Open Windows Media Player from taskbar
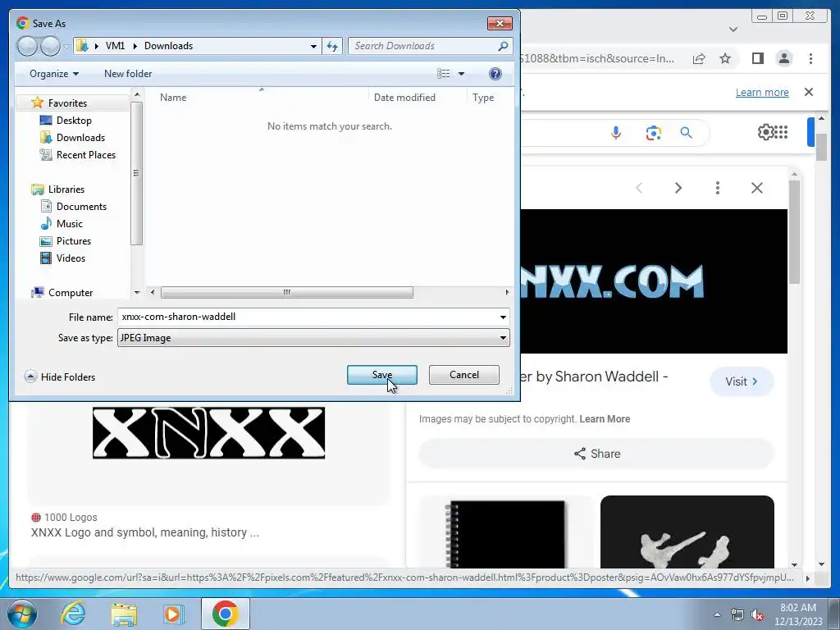This screenshot has height=630, width=840. click(x=172, y=614)
